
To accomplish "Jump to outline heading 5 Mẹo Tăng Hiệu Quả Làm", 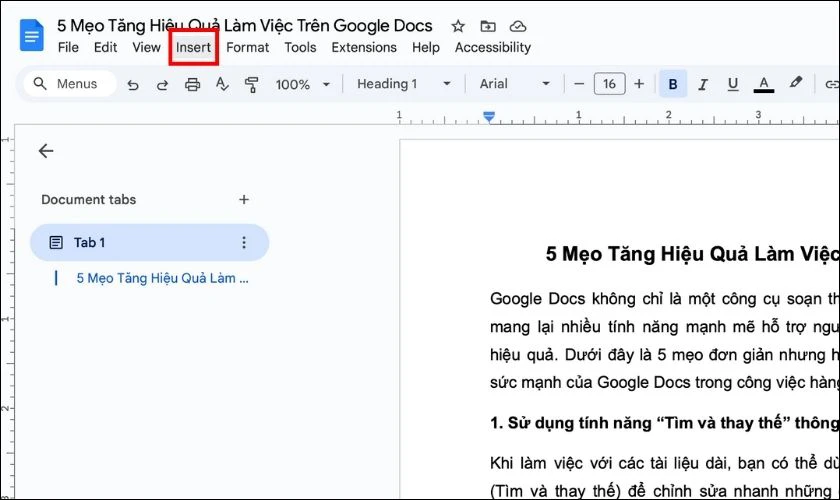I will (162, 278).
